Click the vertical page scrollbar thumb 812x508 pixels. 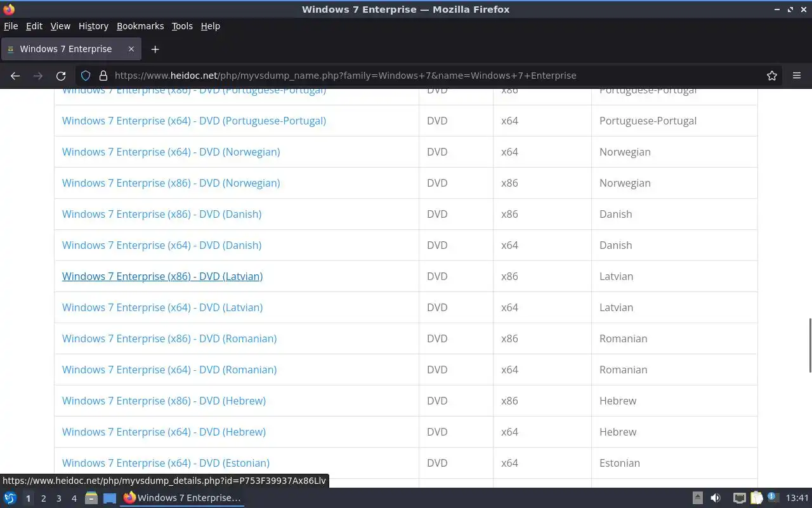tap(809, 345)
